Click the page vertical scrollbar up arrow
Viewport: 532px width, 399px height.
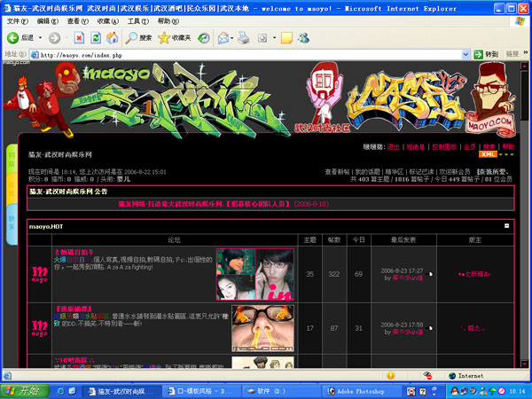click(524, 66)
